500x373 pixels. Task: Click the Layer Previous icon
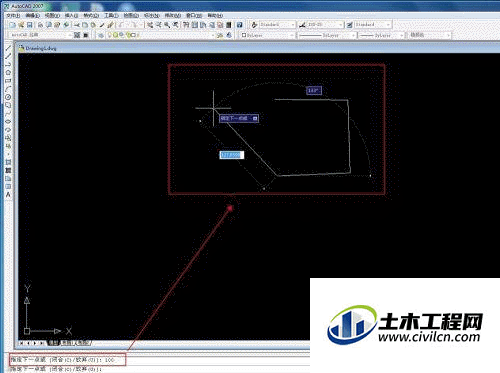[x=229, y=35]
